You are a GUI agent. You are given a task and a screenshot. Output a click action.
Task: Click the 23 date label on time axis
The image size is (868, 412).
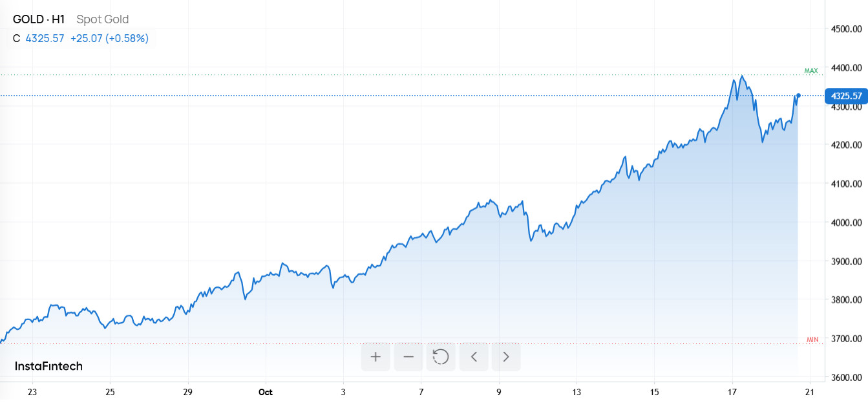32,392
